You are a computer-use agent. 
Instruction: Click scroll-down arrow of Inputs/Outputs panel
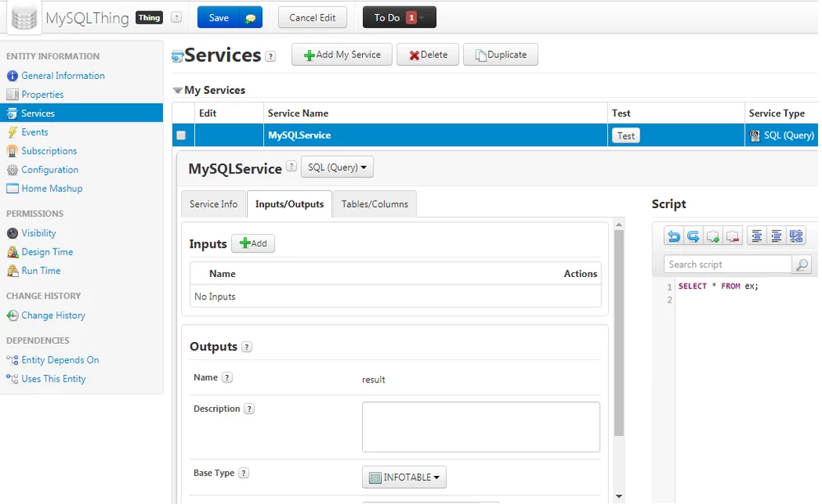pos(619,496)
